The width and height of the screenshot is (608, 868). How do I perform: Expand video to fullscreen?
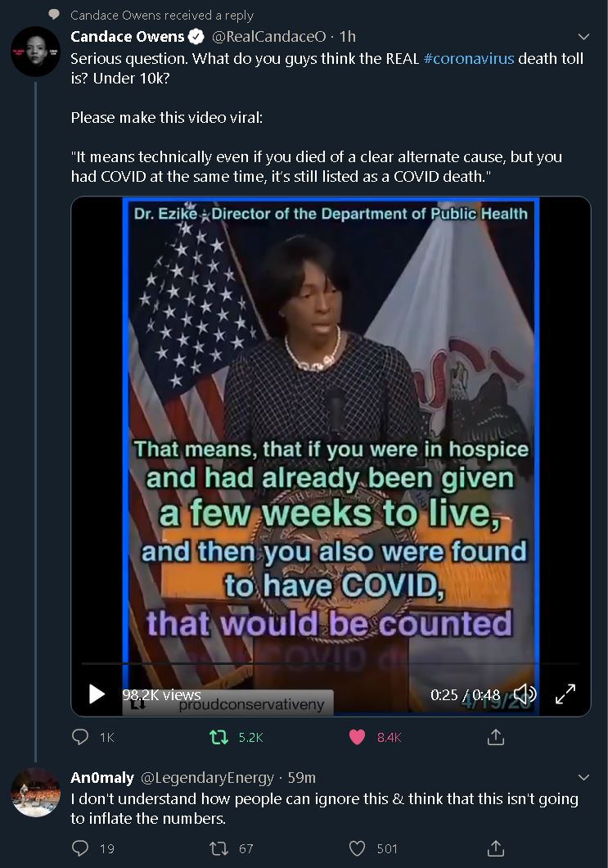(x=565, y=694)
